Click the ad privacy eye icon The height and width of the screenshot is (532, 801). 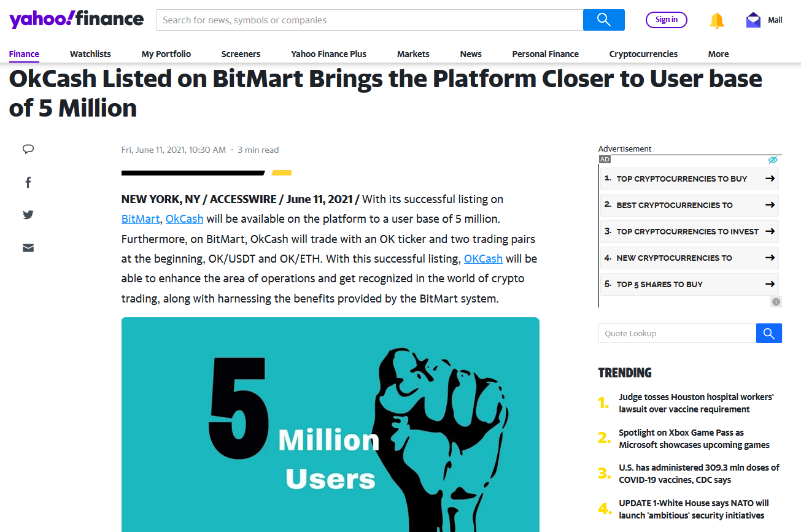point(773,160)
